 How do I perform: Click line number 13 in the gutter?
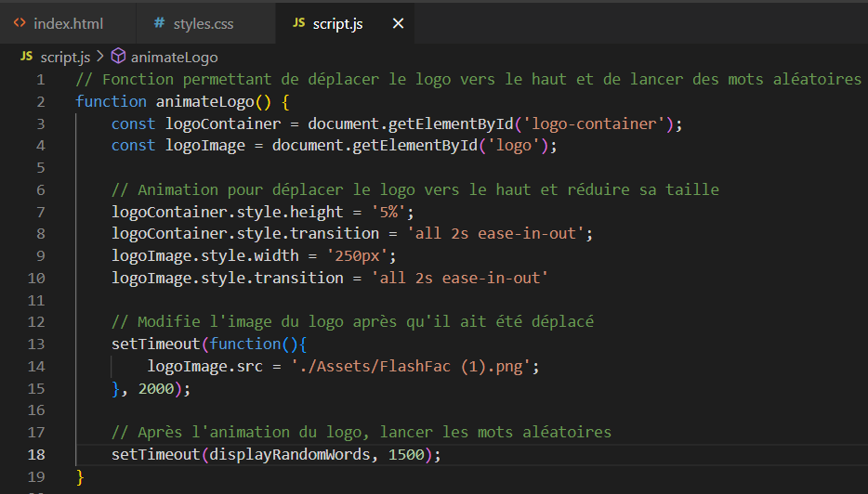pos(36,344)
